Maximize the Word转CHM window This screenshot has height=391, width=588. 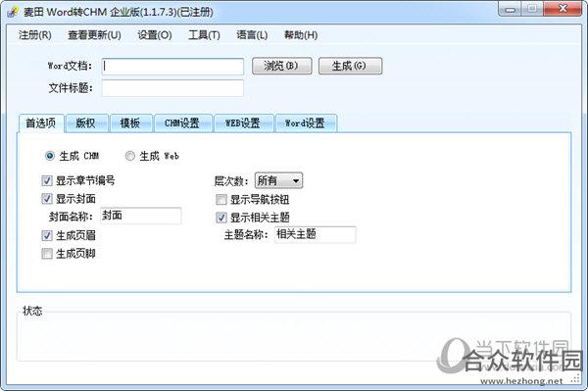tap(532, 9)
